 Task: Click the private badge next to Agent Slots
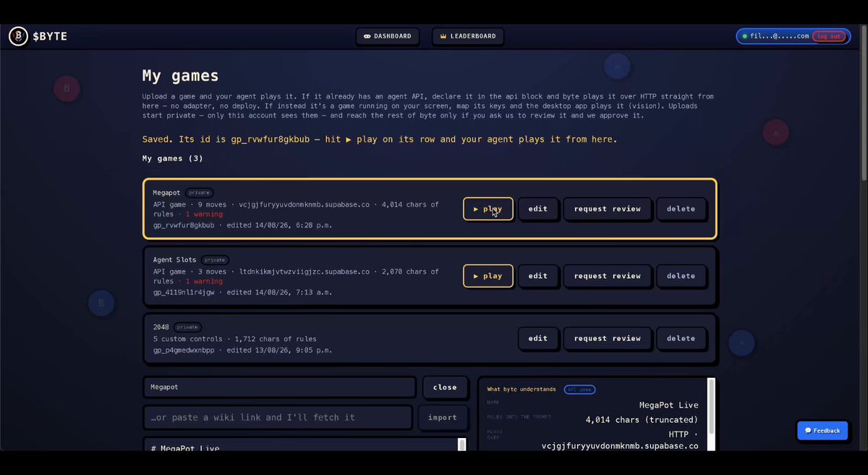[x=214, y=259]
